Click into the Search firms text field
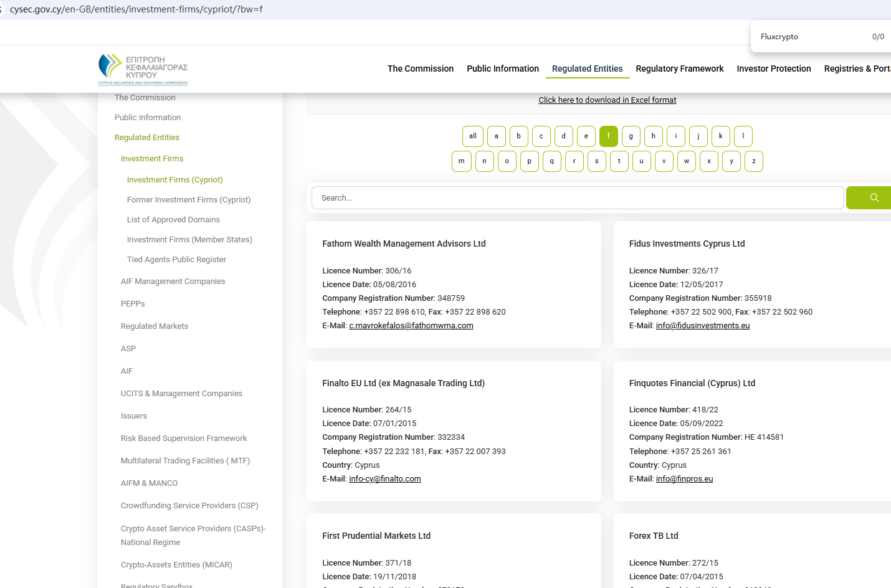The height and width of the screenshot is (588, 891). [x=577, y=198]
